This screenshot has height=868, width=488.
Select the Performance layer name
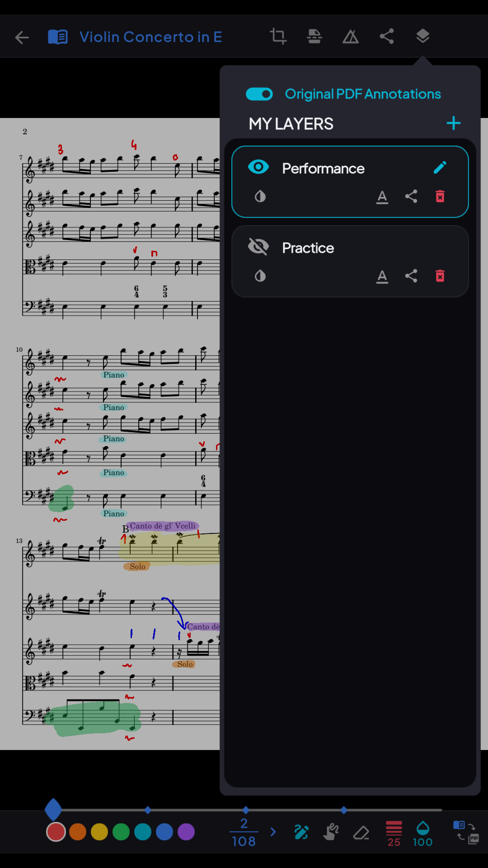[323, 168]
